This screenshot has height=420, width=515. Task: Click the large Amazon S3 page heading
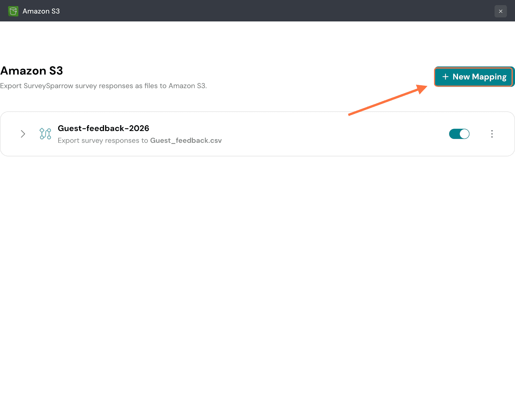(x=32, y=71)
